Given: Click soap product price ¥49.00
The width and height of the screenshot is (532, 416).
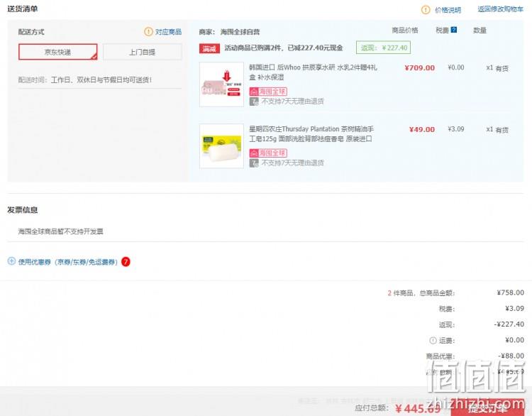Looking at the screenshot, I should click(x=422, y=130).
